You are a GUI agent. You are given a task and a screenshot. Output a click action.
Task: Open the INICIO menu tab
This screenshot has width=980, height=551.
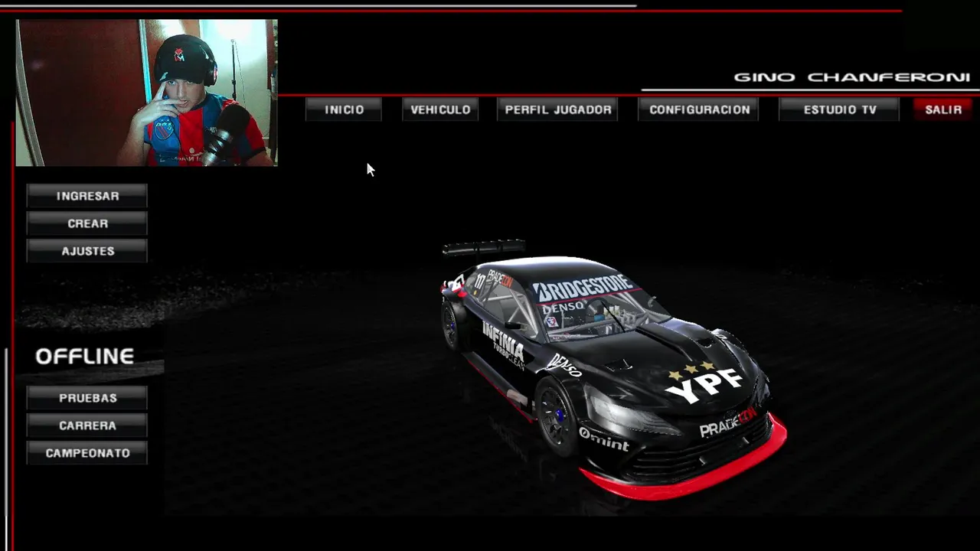click(344, 109)
